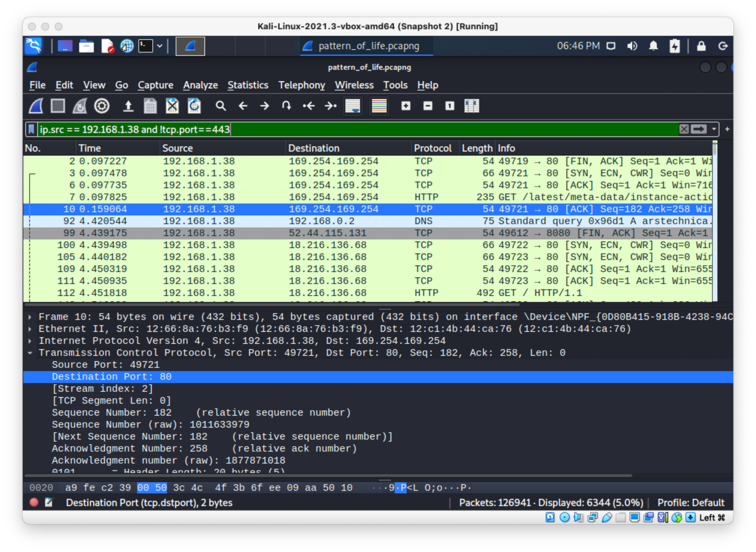Select packet 99 to 52.44.115.131

(x=368, y=233)
